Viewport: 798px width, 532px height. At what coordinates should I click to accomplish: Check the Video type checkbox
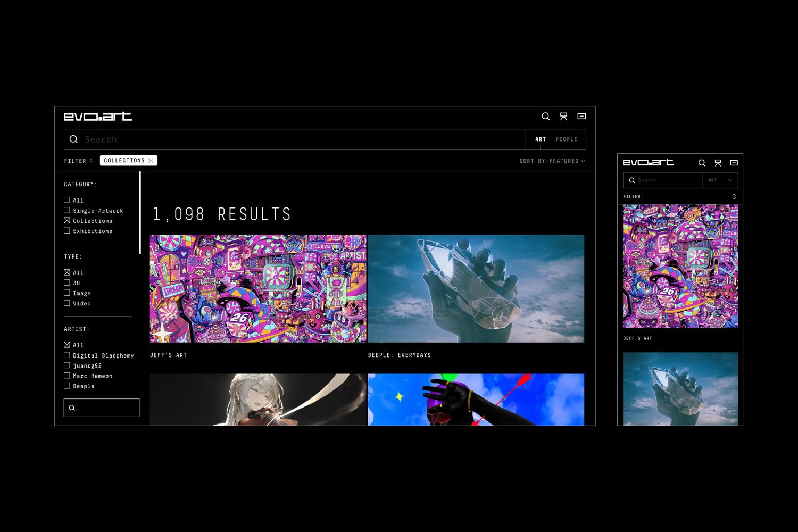tap(67, 303)
